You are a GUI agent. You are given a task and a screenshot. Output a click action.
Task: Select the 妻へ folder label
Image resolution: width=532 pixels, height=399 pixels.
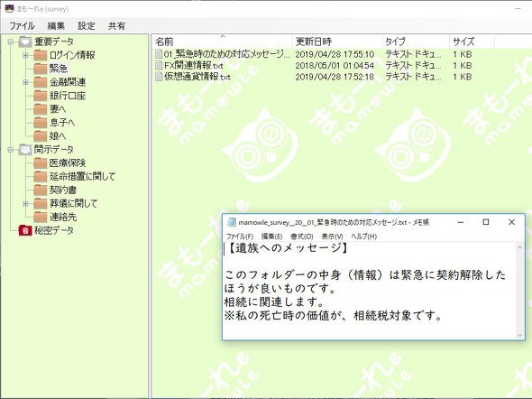click(x=58, y=109)
